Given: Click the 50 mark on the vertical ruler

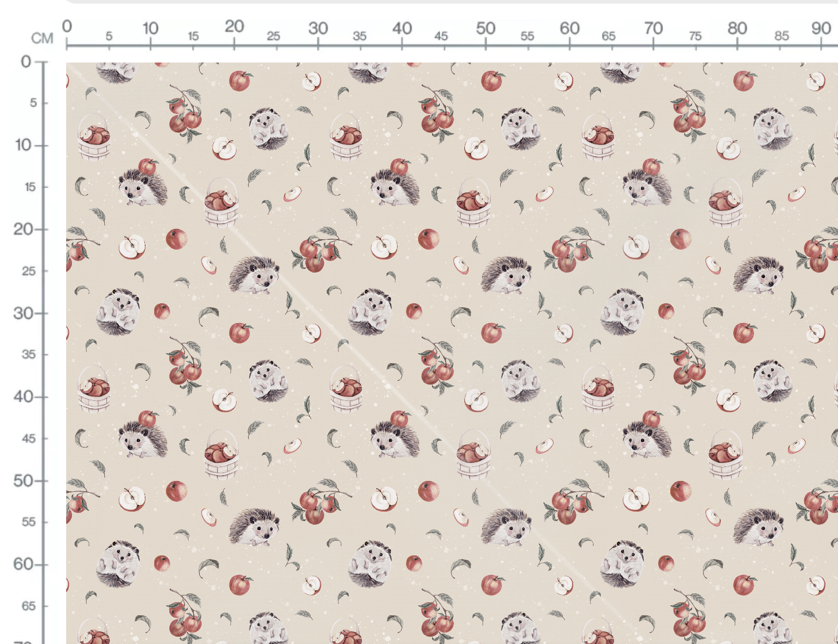Looking at the screenshot, I should click(23, 480).
